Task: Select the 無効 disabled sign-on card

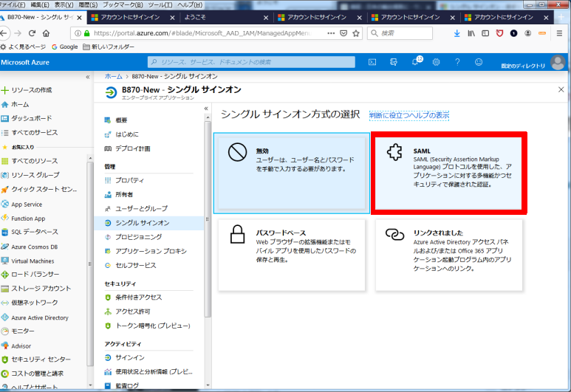Action: [x=292, y=173]
